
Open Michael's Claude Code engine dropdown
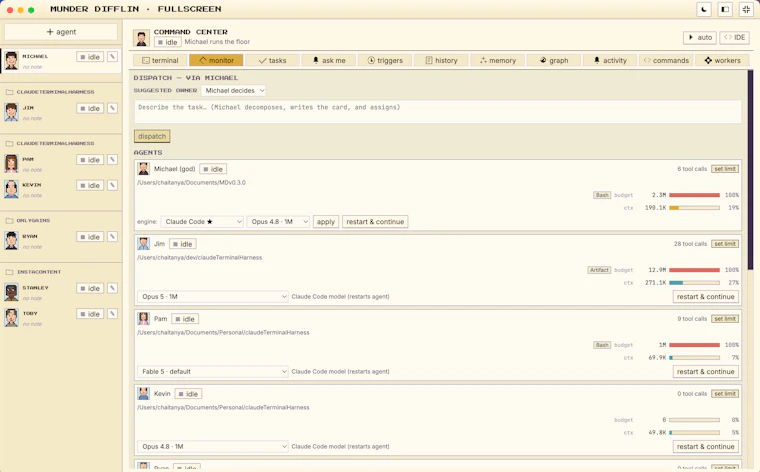[202, 221]
